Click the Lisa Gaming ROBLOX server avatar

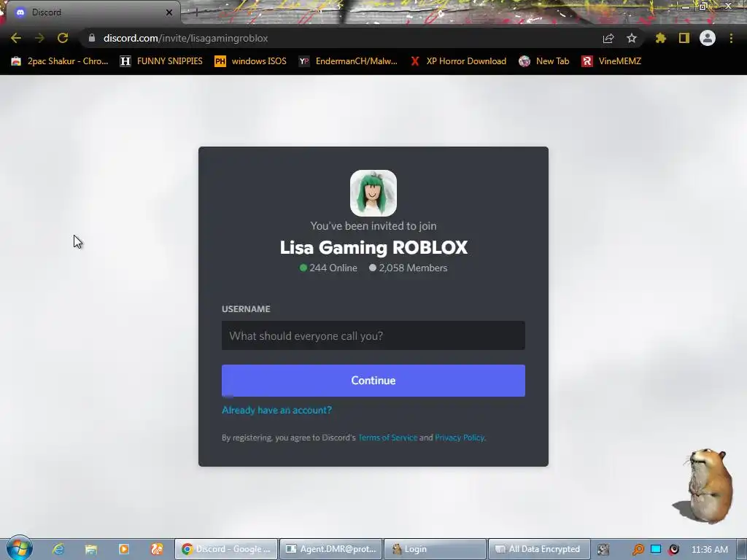(x=373, y=193)
